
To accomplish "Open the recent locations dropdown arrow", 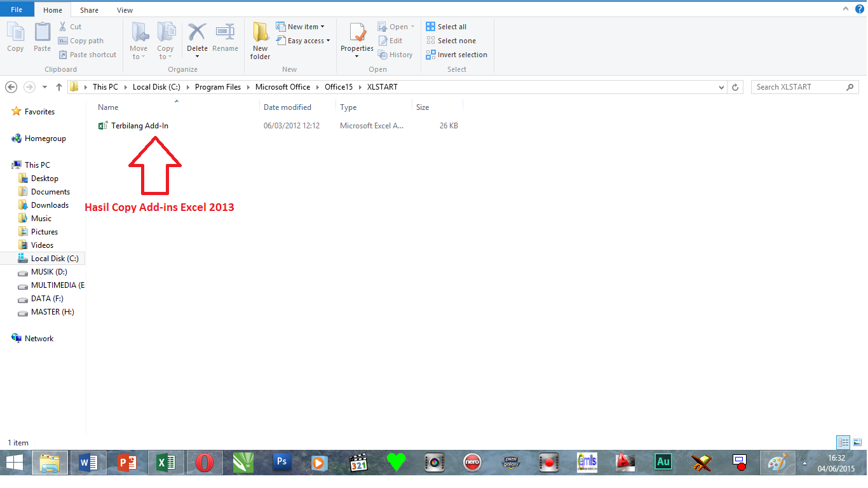I will (44, 87).
